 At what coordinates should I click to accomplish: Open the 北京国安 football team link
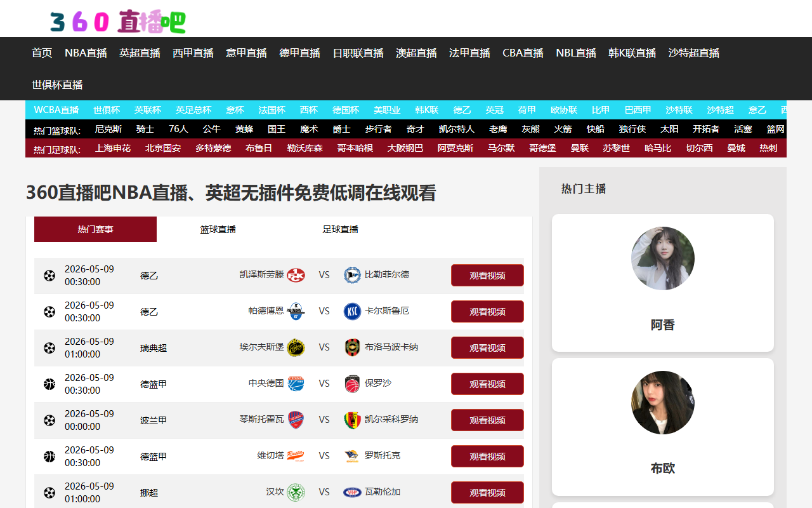(163, 148)
